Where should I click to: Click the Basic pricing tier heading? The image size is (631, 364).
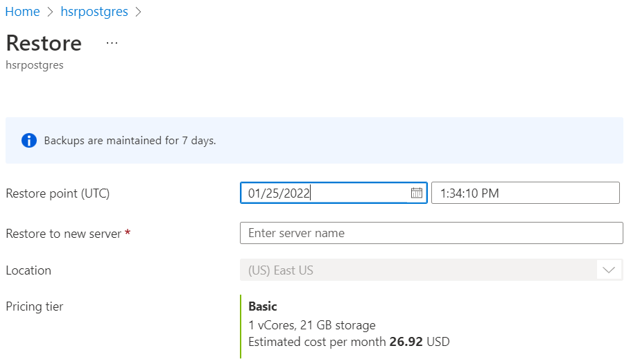tap(263, 306)
